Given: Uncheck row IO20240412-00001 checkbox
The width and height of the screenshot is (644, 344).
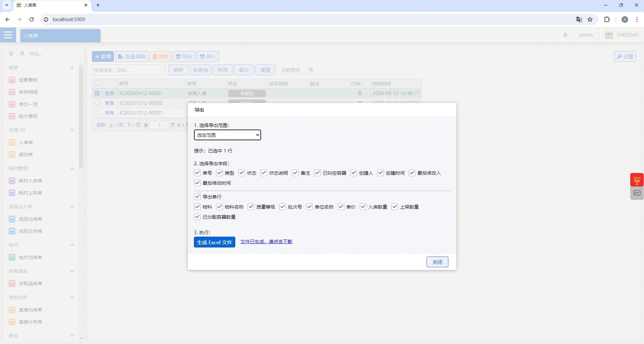Looking at the screenshot, I should point(97,93).
